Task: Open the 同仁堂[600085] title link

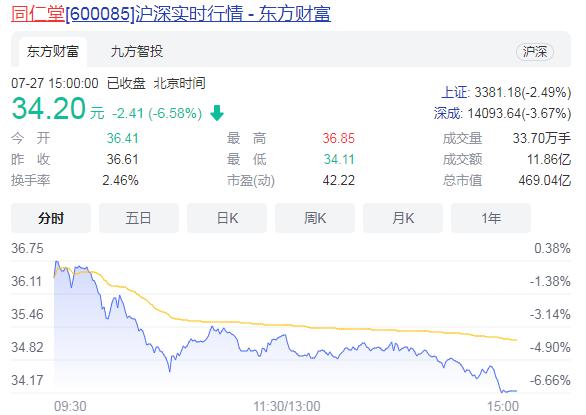Action: [x=171, y=14]
